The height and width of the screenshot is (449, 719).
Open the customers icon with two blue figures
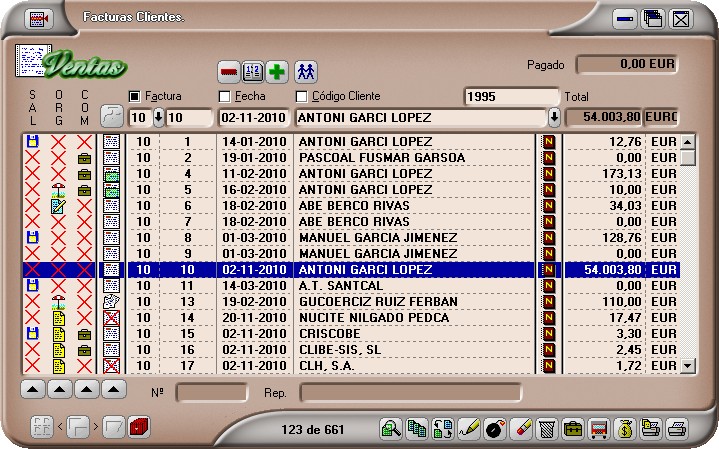point(306,71)
